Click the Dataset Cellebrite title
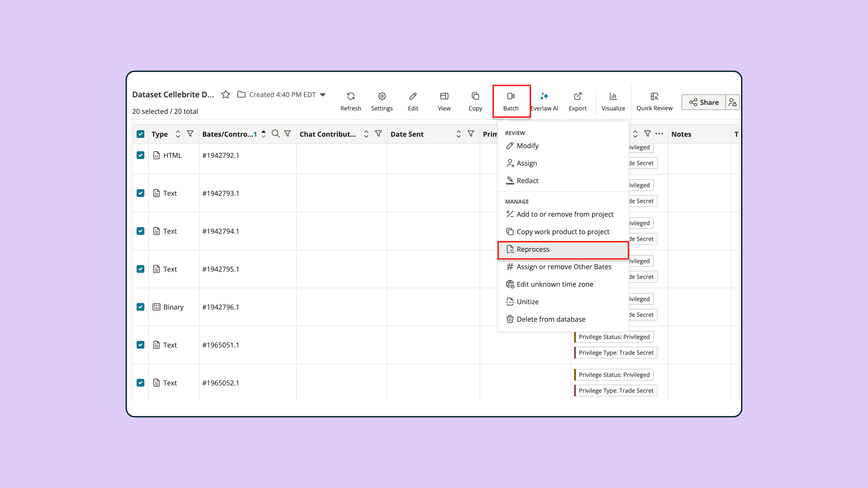The width and height of the screenshot is (868, 488). click(173, 95)
